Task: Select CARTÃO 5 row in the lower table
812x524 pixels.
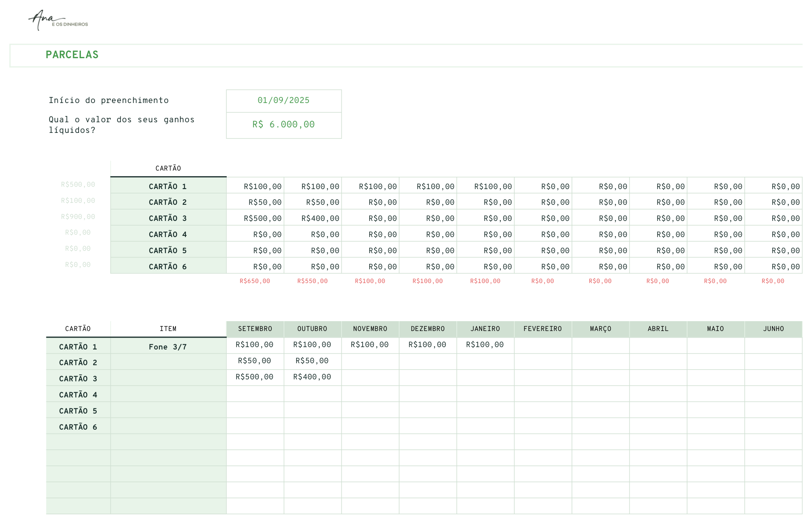Action: pos(78,410)
